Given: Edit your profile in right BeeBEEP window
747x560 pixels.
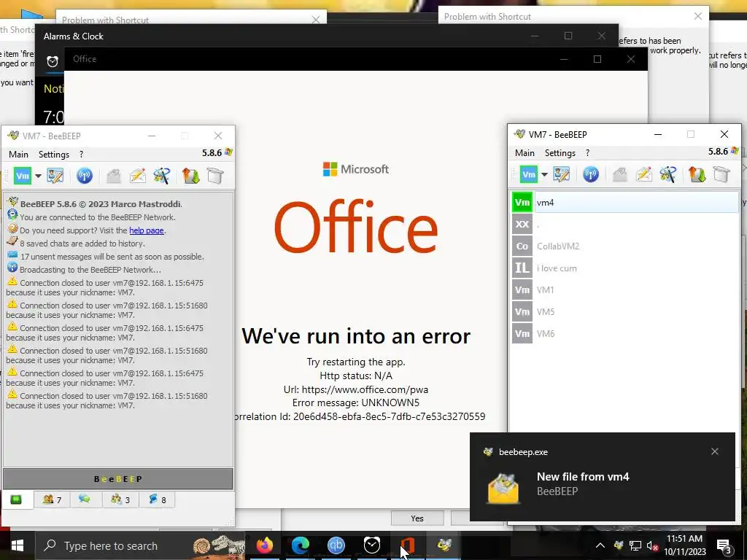Looking at the screenshot, I should [x=562, y=174].
